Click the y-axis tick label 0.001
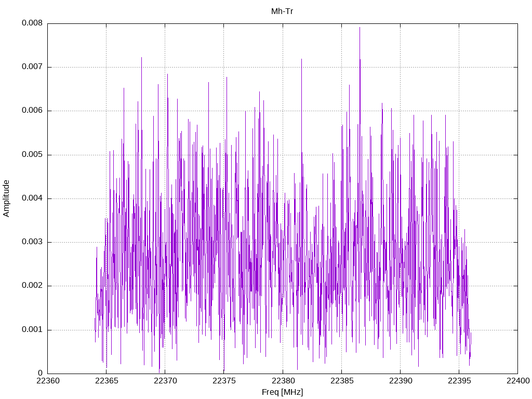 [32, 329]
